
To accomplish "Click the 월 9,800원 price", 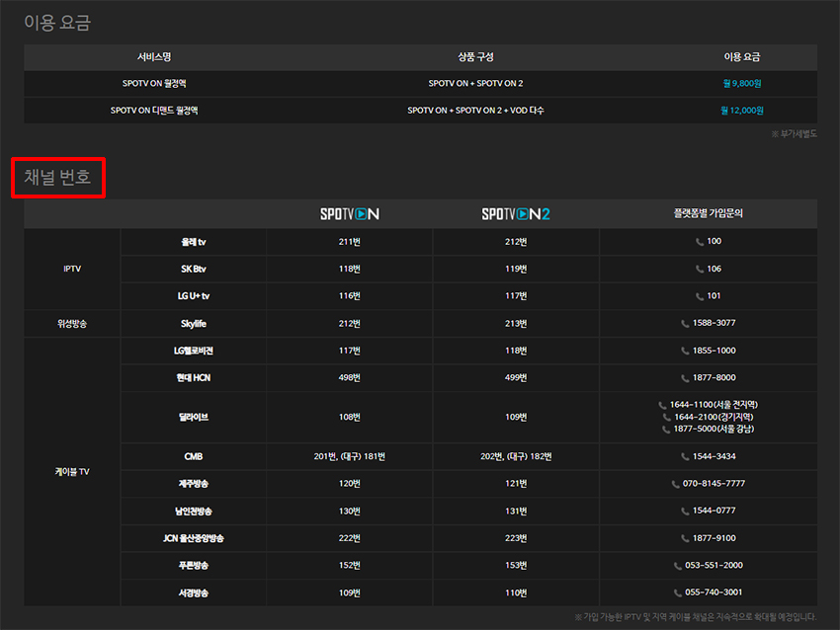I will [742, 84].
